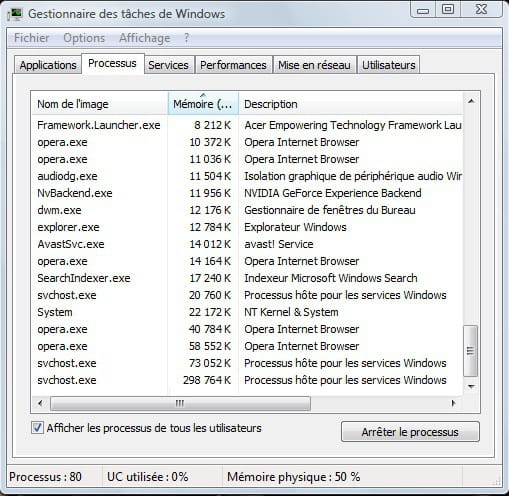Sort by the Description column header
Screen dimensions: 509x496
[x=351, y=104]
